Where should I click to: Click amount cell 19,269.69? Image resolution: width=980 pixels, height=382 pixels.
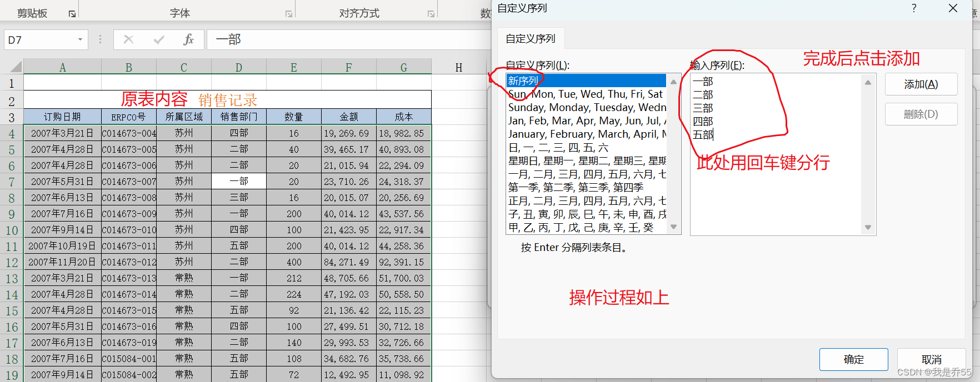tap(349, 133)
